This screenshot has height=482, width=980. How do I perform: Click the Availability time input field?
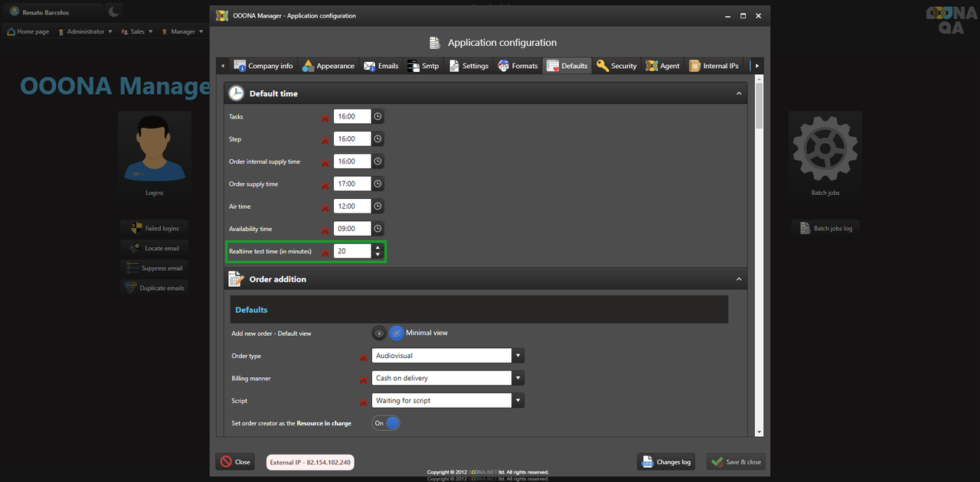(352, 229)
